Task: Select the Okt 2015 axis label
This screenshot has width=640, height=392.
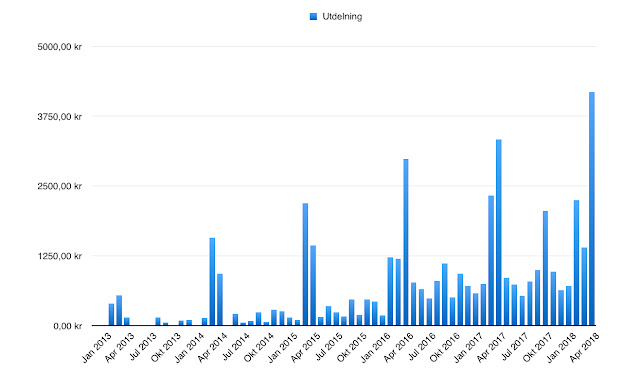Action: click(x=352, y=347)
